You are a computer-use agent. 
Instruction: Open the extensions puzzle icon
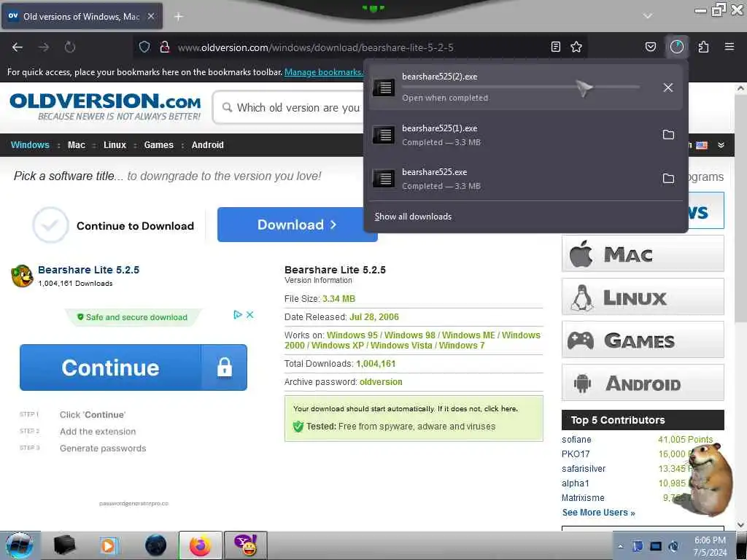tap(704, 47)
